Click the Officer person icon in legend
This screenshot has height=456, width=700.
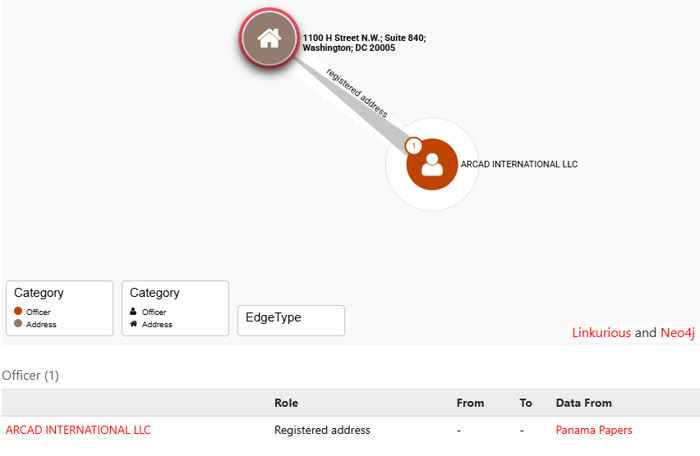[134, 312]
